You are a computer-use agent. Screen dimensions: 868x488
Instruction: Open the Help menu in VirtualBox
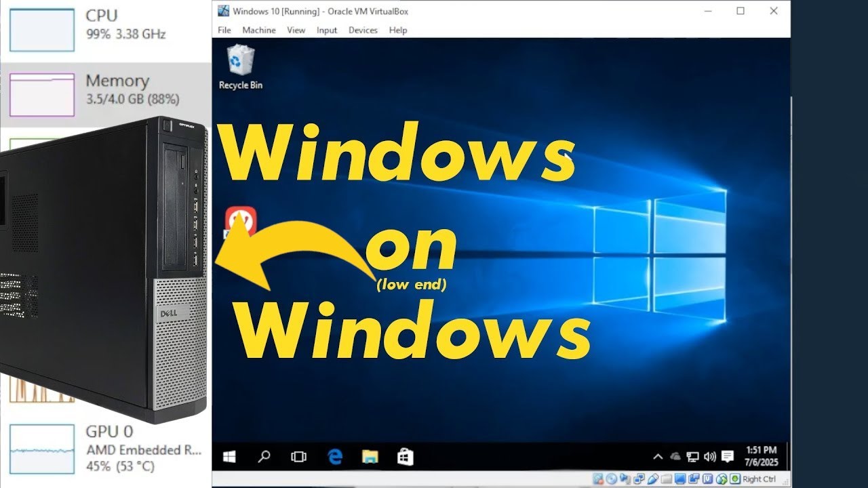point(398,30)
